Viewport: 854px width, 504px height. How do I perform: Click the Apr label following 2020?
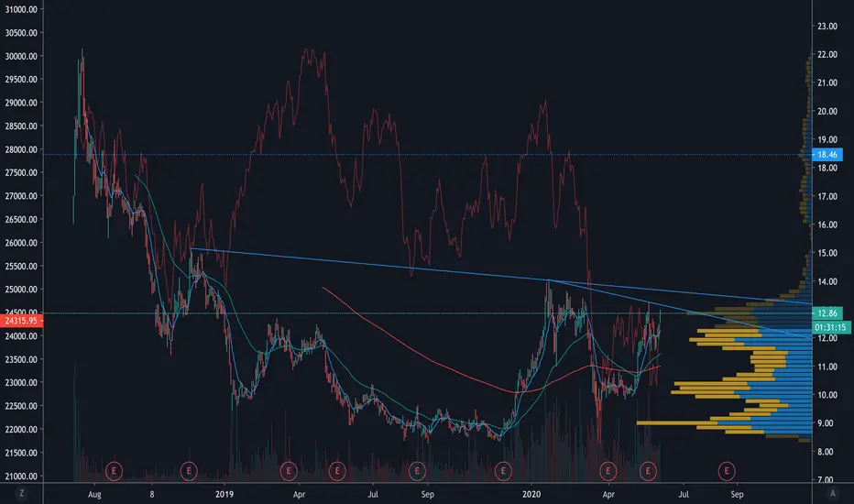pyautogui.click(x=608, y=495)
